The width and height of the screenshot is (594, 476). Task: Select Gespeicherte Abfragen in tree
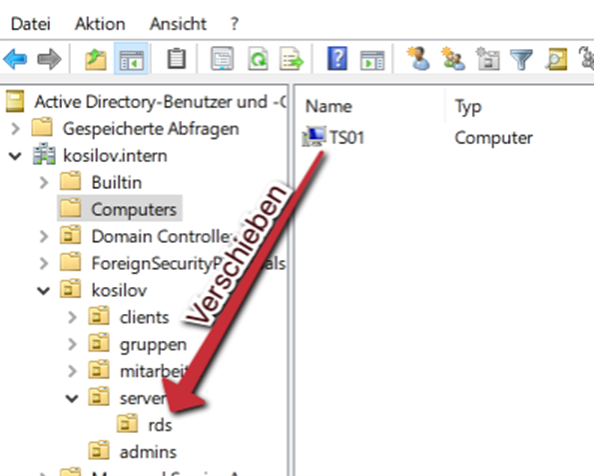pos(151,129)
